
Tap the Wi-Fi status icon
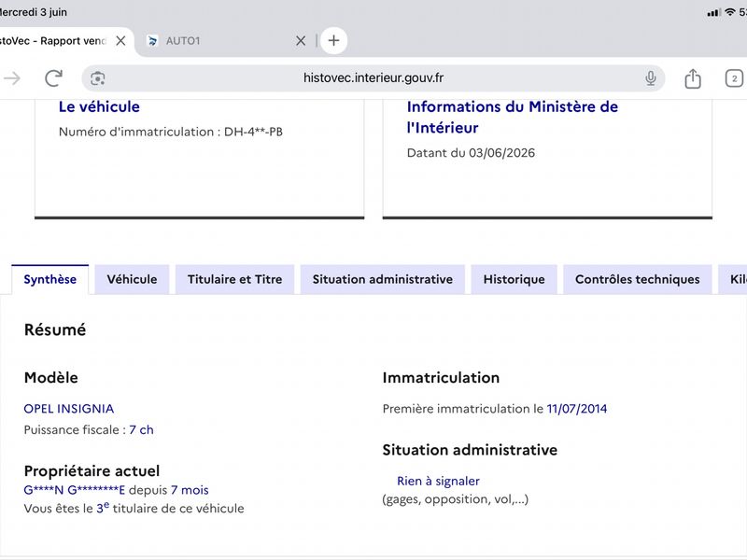click(730, 12)
